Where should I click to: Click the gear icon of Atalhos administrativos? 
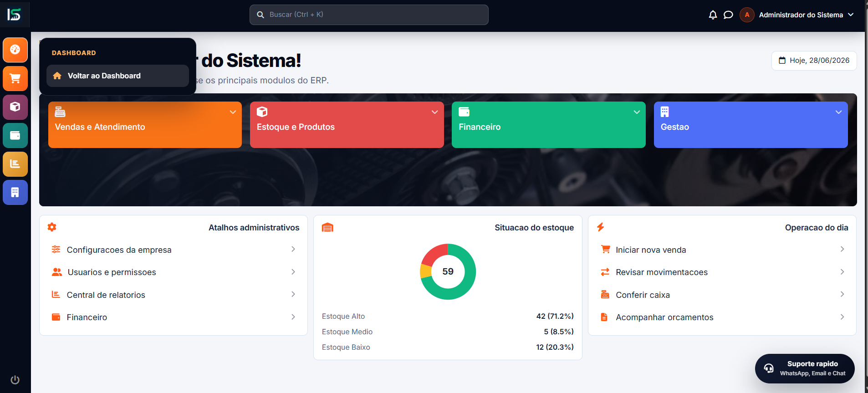[52, 227]
